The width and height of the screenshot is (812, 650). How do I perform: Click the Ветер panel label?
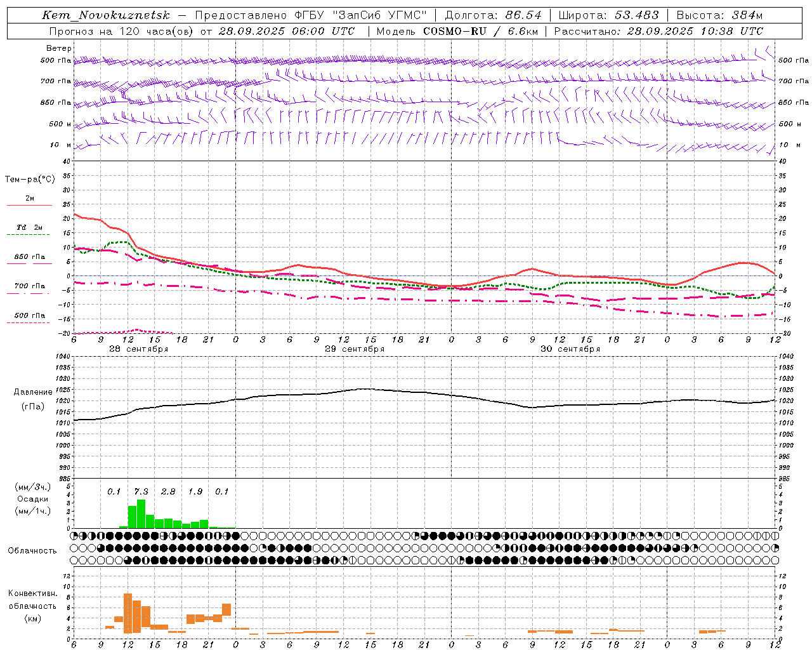59,48
